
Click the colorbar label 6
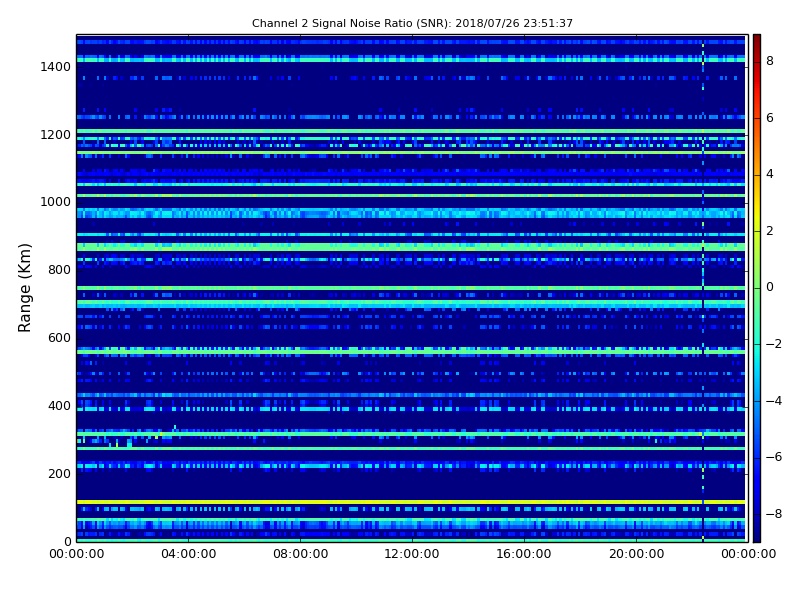click(x=770, y=118)
